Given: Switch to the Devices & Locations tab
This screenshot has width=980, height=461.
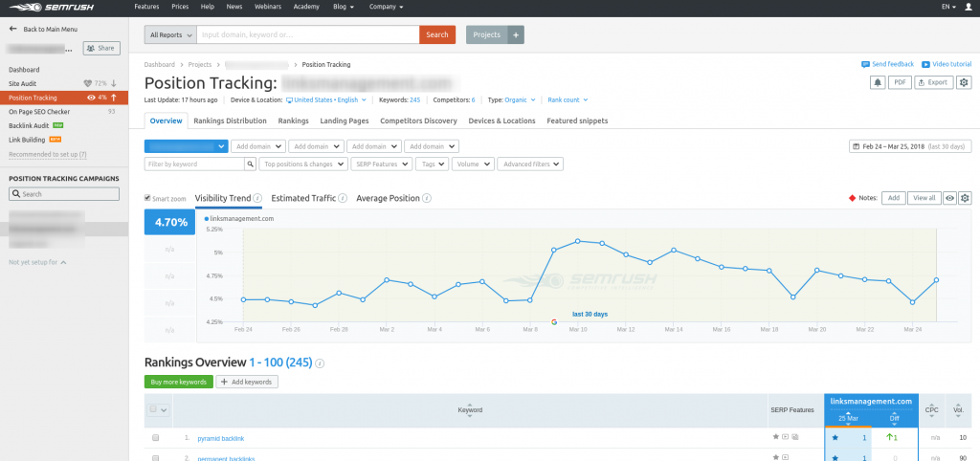Looking at the screenshot, I should (x=501, y=121).
